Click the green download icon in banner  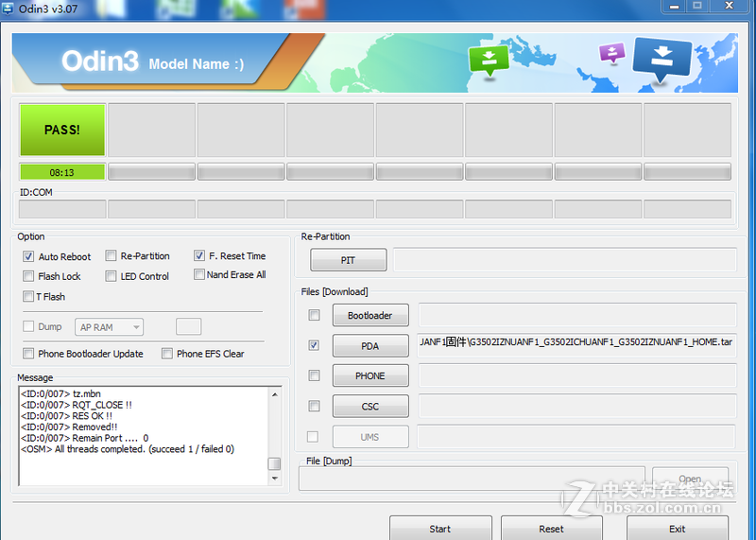click(489, 61)
